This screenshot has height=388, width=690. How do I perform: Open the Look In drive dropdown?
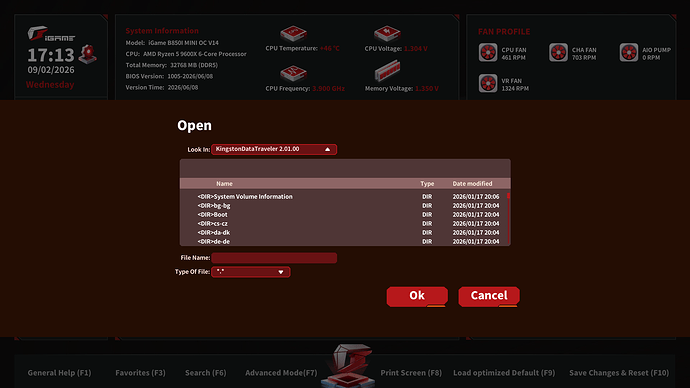pos(274,149)
